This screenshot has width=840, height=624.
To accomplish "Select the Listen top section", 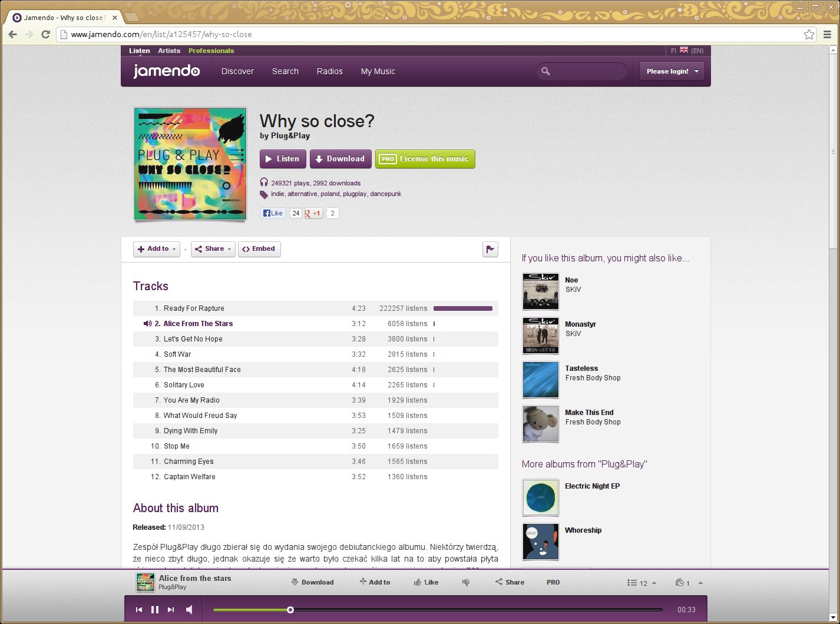I will click(x=140, y=51).
